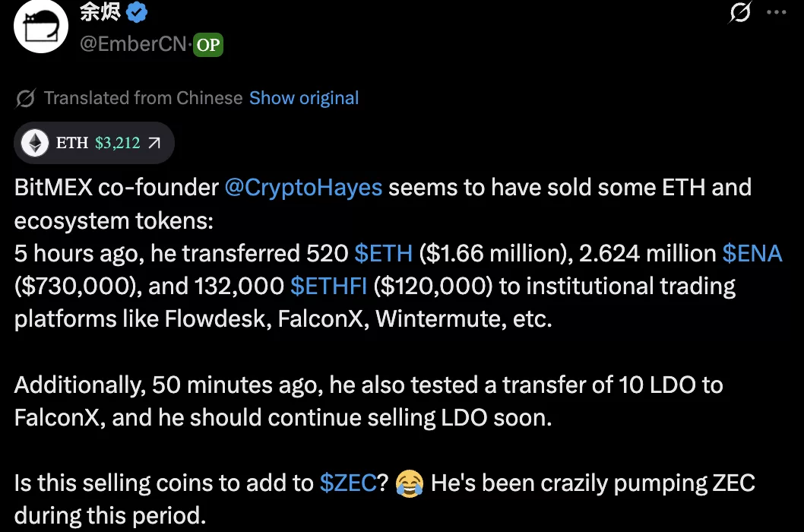Open the Grok action icon at top right
This screenshot has width=804, height=532.
click(739, 13)
